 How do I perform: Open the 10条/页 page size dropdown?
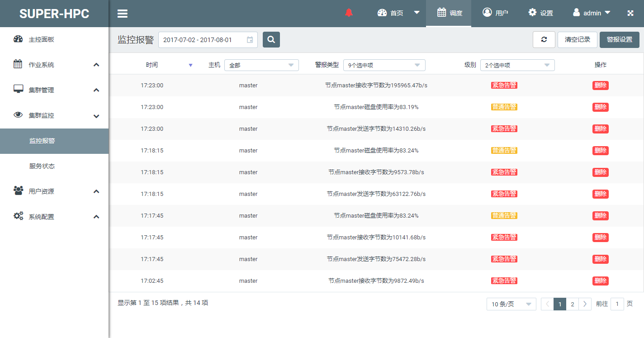point(511,304)
